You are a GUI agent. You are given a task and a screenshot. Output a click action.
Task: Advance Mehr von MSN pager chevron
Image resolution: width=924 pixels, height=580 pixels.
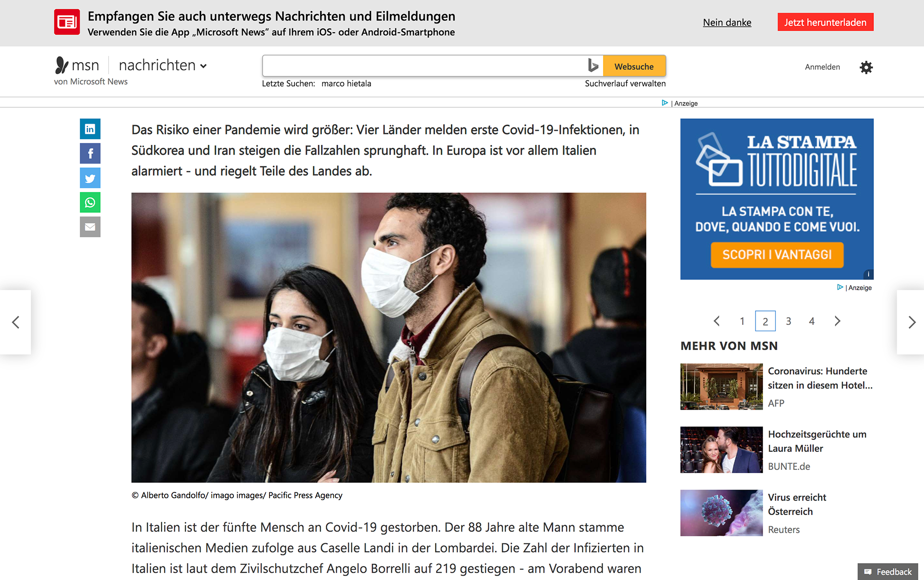pyautogui.click(x=837, y=321)
